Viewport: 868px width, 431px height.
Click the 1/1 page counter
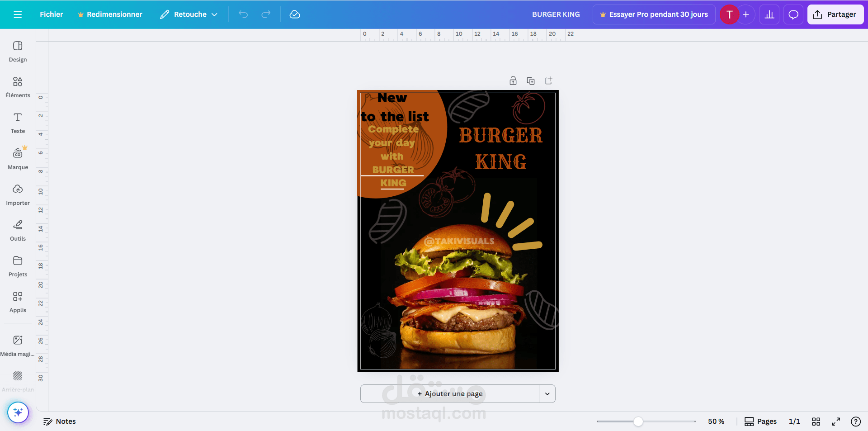point(794,422)
